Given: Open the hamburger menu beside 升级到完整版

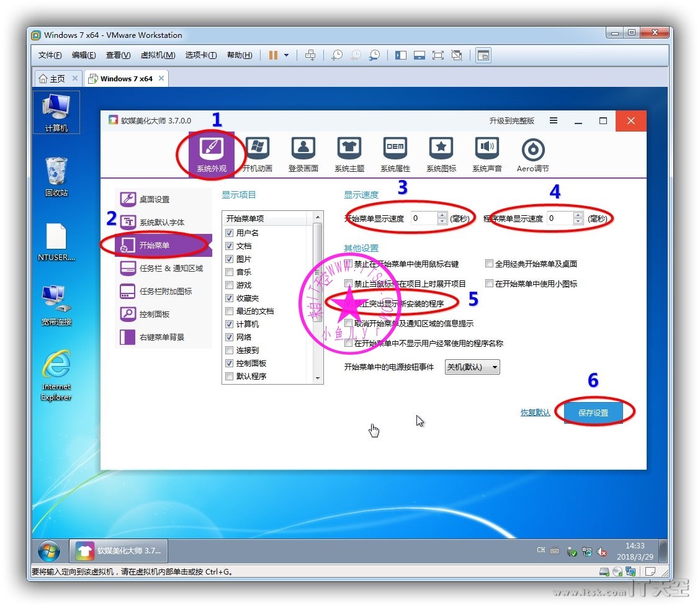Looking at the screenshot, I should coord(554,121).
